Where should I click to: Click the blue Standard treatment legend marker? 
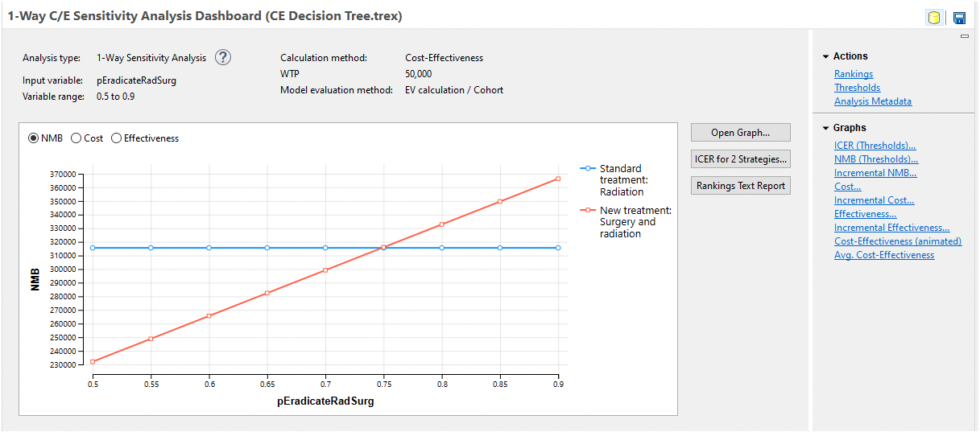(588, 168)
